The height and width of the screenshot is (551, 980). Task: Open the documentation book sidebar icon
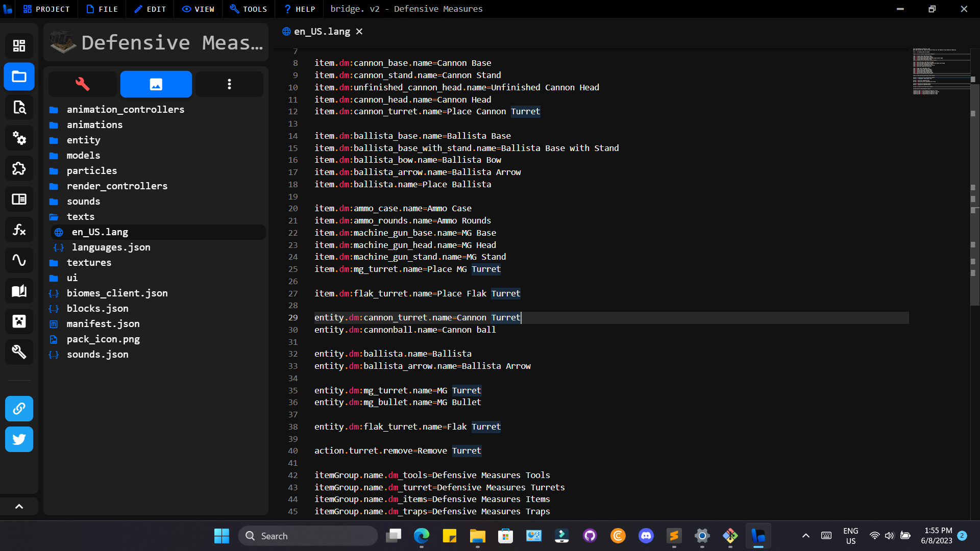(19, 291)
